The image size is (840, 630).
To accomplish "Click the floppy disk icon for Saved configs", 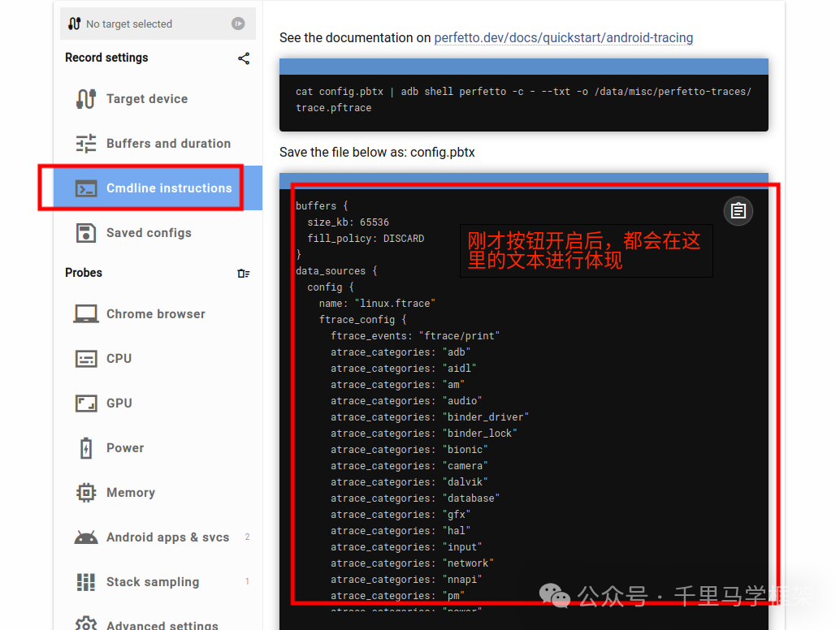I will coord(86,233).
